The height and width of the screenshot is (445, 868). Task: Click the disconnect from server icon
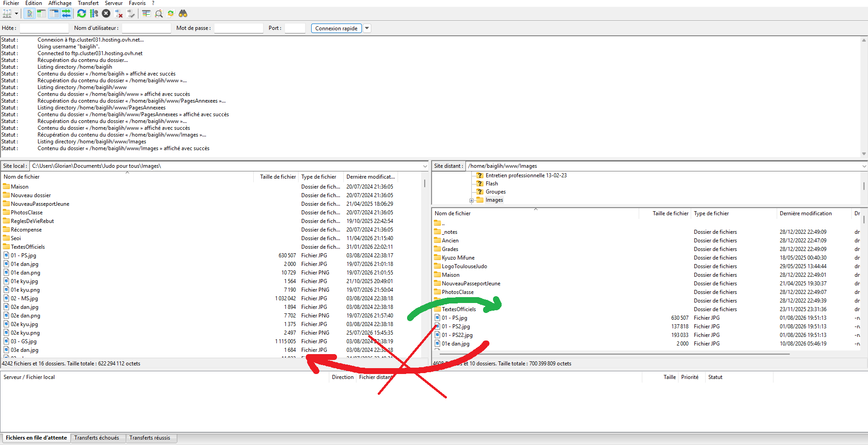point(119,14)
